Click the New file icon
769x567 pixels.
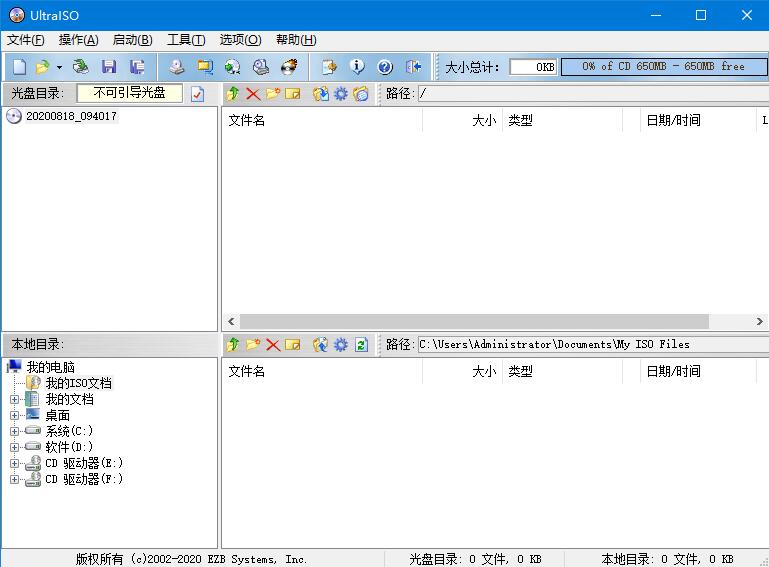20,67
